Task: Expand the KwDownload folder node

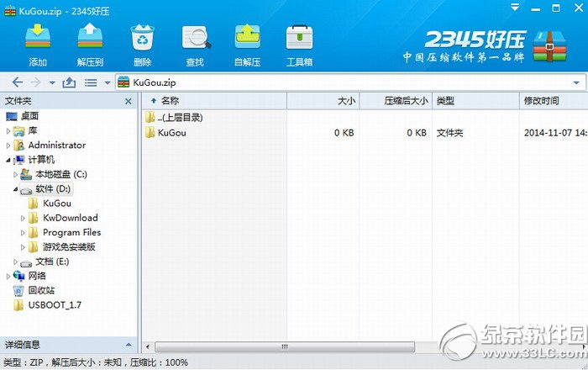Action: (x=23, y=218)
